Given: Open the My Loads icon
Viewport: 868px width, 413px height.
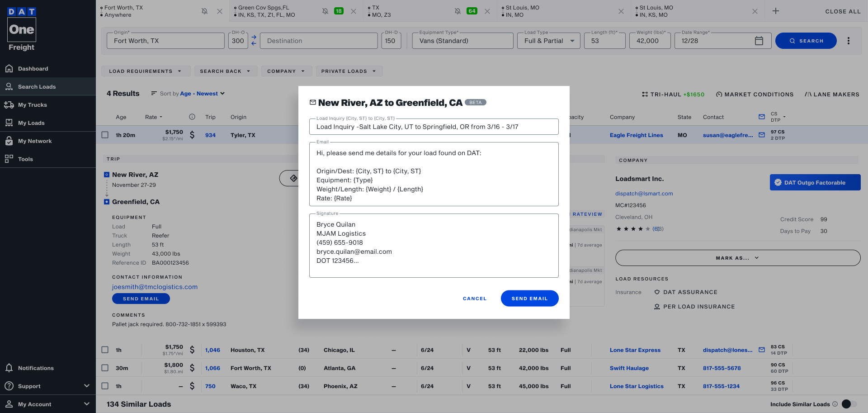Looking at the screenshot, I should (9, 123).
